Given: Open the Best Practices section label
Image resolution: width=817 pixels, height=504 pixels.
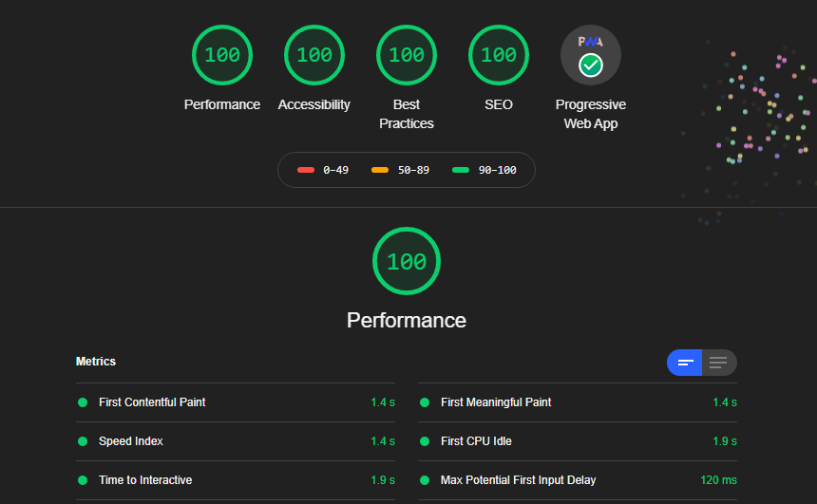Looking at the screenshot, I should 407,114.
